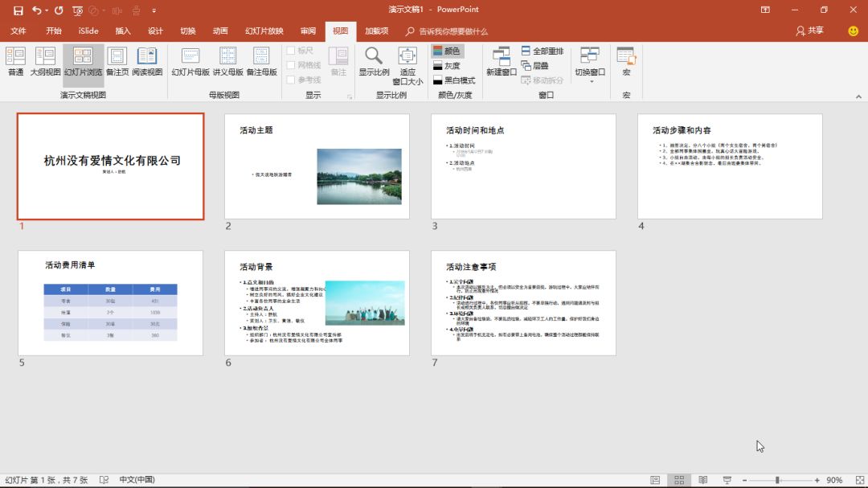Switch to the 动画 ribbon tab
868x488 pixels.
pyautogui.click(x=219, y=31)
